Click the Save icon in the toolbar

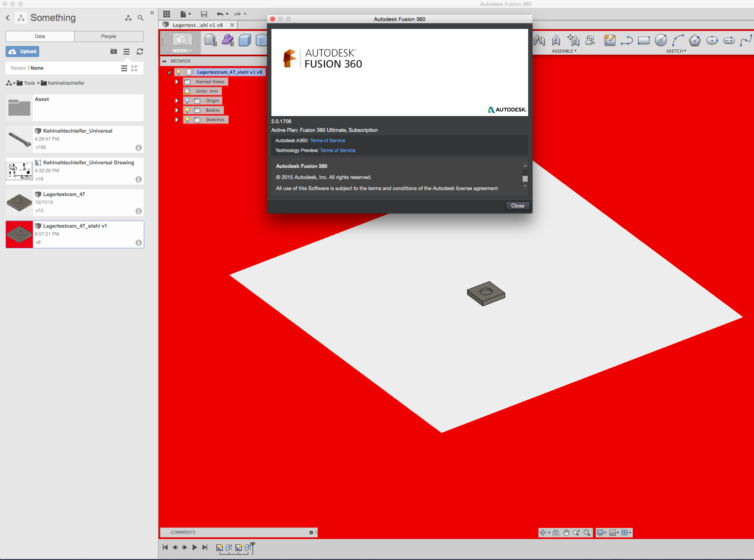[x=204, y=14]
